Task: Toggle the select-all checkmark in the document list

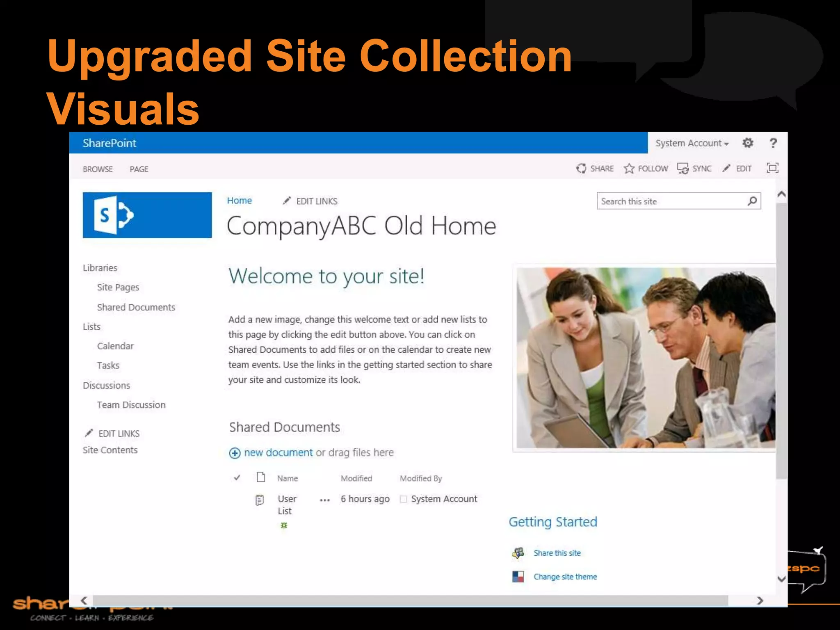Action: coord(237,478)
